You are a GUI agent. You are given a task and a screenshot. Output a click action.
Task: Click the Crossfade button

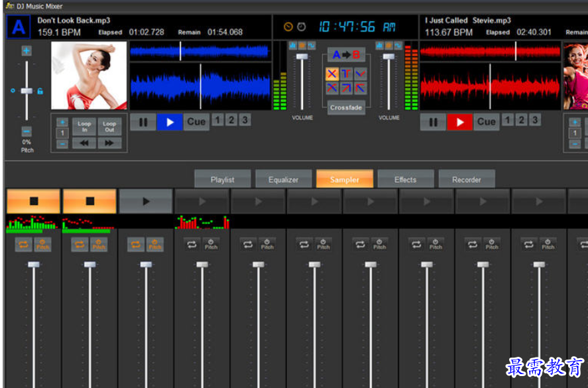(346, 107)
